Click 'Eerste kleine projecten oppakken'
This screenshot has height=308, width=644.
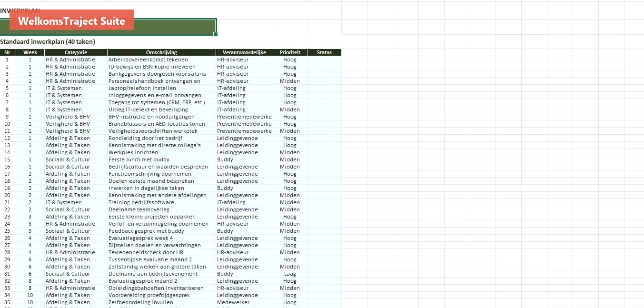pos(162,217)
